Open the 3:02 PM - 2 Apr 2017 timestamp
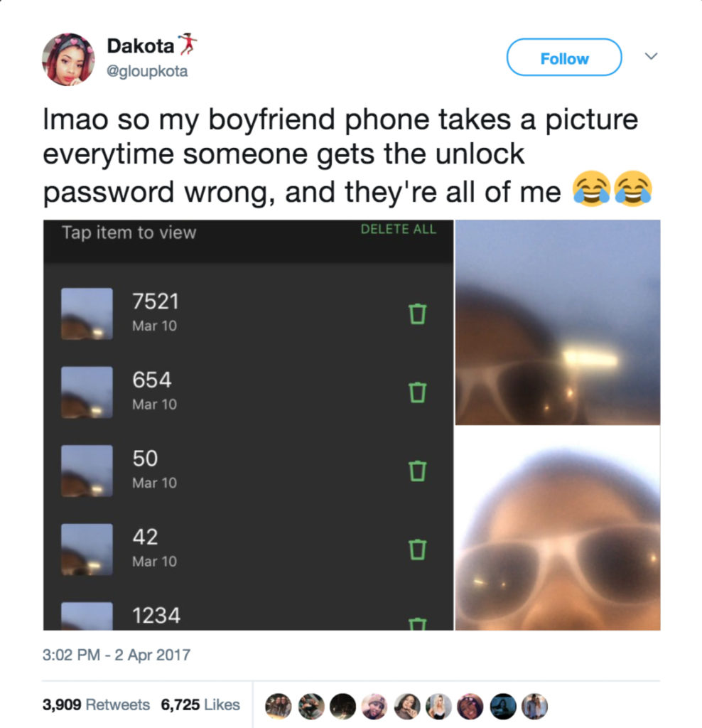Image resolution: width=702 pixels, height=728 pixels. (117, 655)
